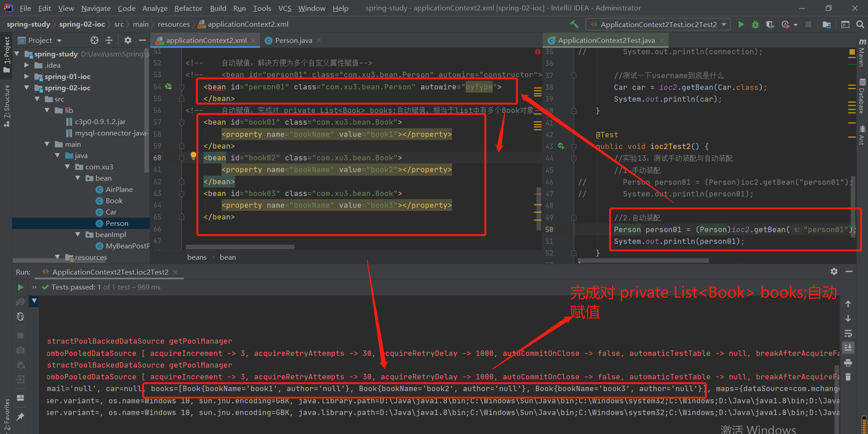Toggle the fold marker on line 54 person01 bean
Viewport: 868px width, 434px height.
(x=182, y=87)
